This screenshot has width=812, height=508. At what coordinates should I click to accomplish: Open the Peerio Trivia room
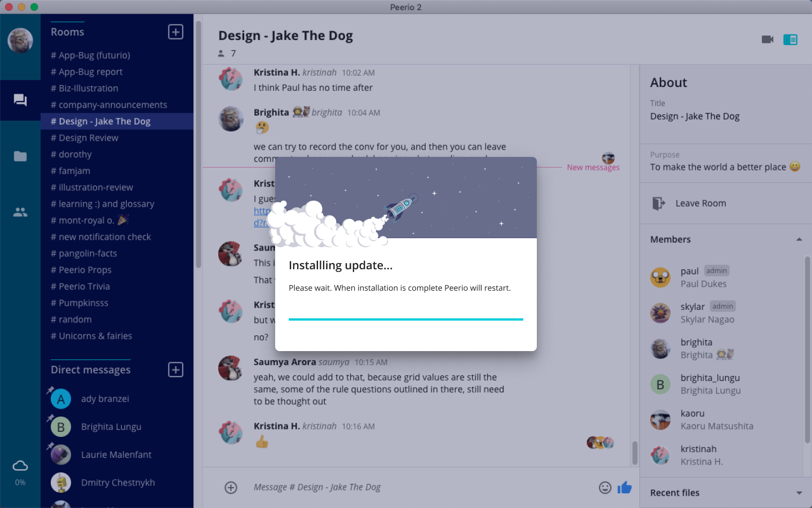117,286
